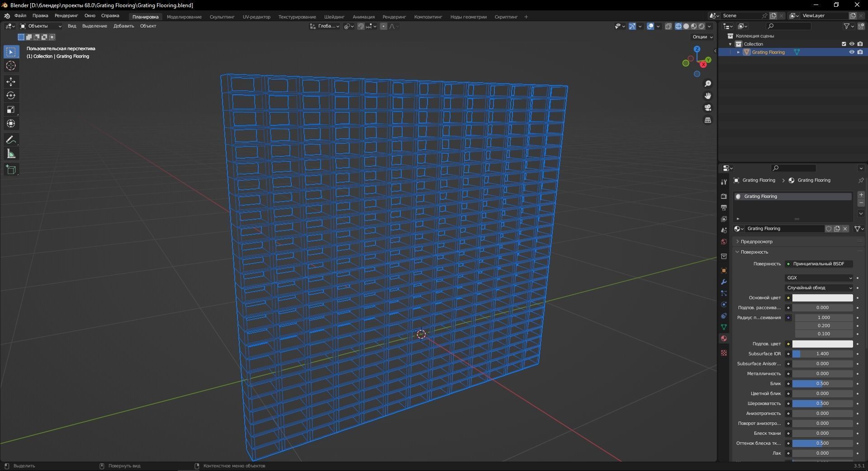Viewport: 868px width, 471px height.
Task: Click the pan hand viewport icon
Action: (x=708, y=96)
